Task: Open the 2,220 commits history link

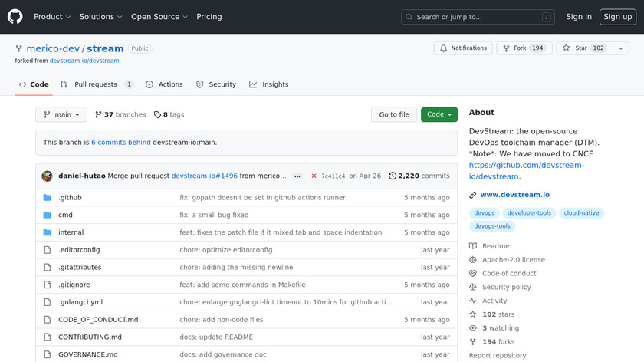Action: pyautogui.click(x=419, y=176)
